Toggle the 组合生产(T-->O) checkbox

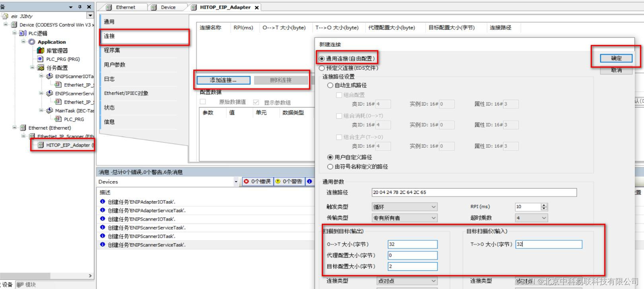point(339,137)
